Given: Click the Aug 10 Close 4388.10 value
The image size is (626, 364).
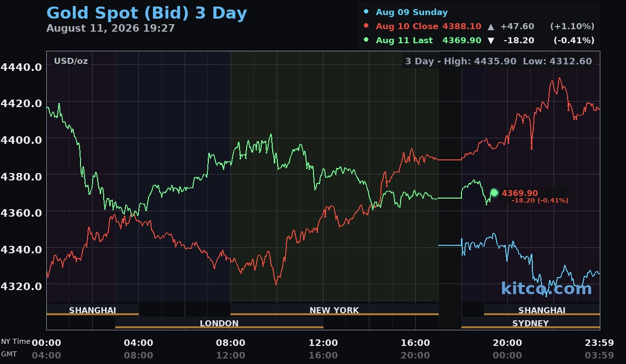Looking at the screenshot, I should click(x=462, y=26).
